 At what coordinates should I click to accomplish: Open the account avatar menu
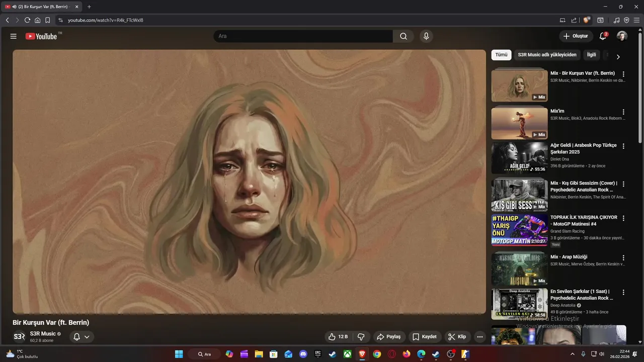tap(622, 36)
